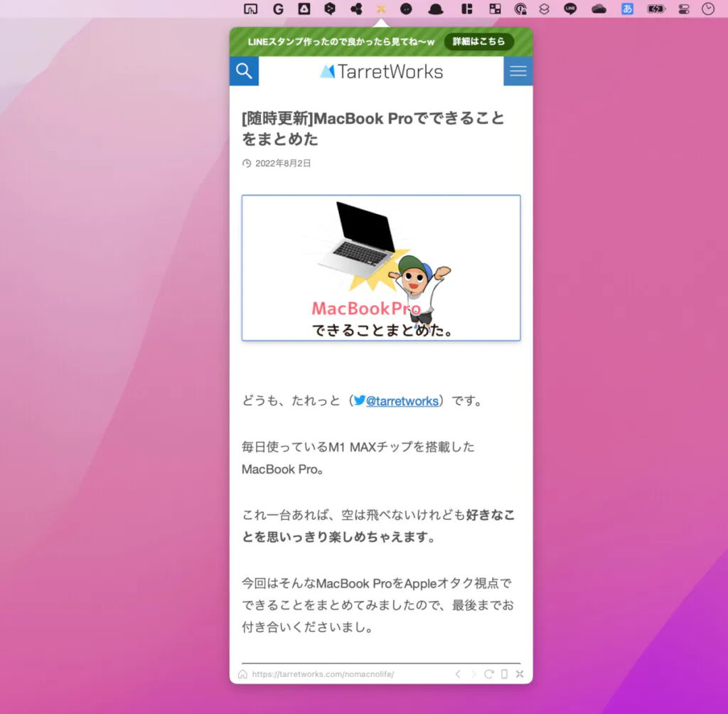Open the TarretWorks hamburger menu
Viewport: 728px width, 714px height.
[518, 71]
